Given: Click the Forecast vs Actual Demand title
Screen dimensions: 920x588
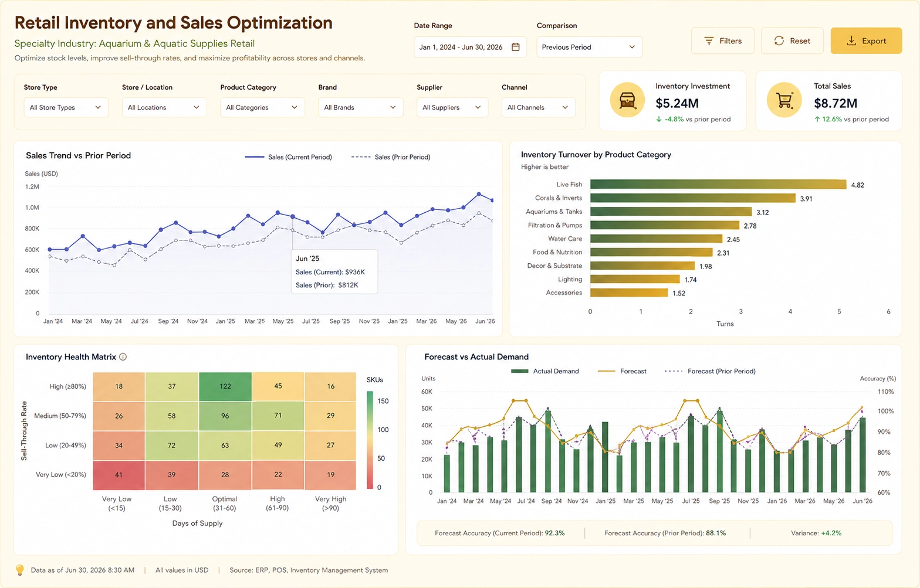Looking at the screenshot, I should (x=476, y=356).
